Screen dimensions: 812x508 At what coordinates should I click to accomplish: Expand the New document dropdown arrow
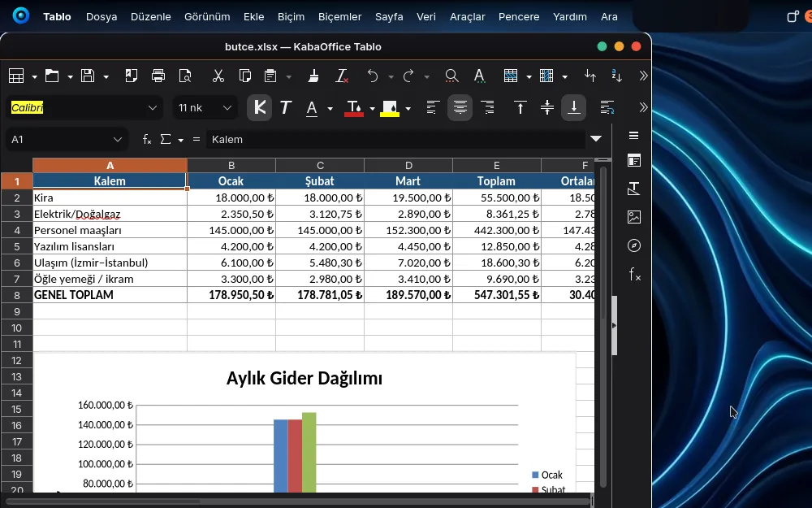pos(34,76)
